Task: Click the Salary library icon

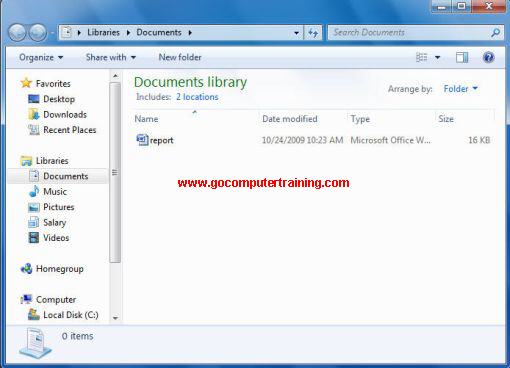Action: tap(34, 222)
